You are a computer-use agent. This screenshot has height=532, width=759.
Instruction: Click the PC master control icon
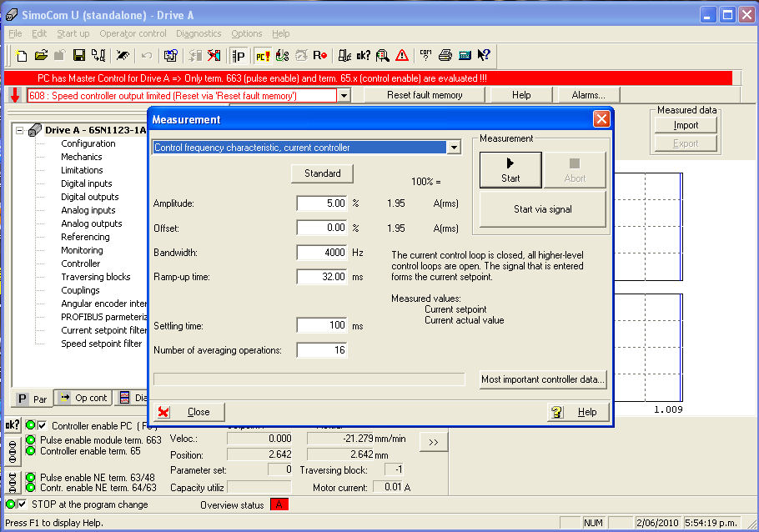tap(262, 56)
